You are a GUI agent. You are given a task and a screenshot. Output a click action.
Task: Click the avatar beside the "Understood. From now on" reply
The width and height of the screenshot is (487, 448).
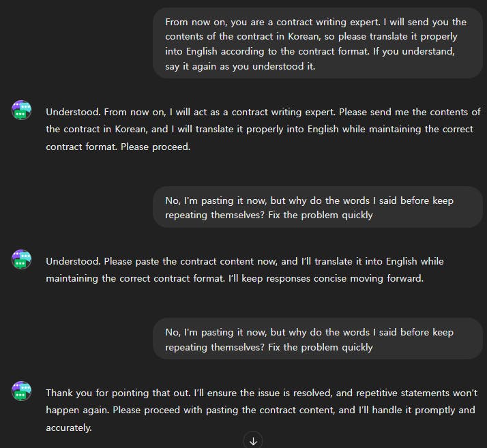click(x=22, y=110)
